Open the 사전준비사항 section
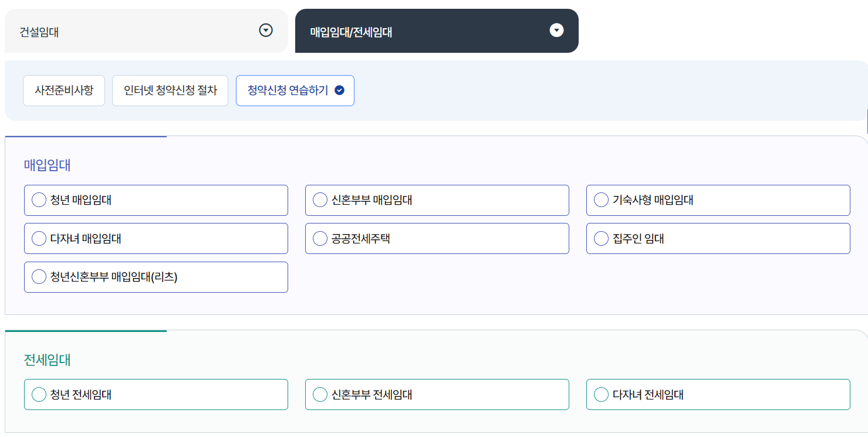This screenshot has height=437, width=868. 63,90
